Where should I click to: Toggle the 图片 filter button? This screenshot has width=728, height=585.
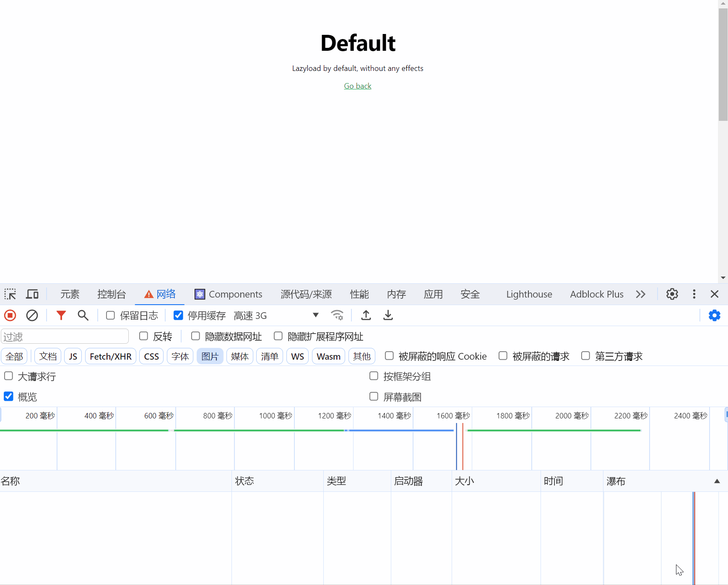210,356
